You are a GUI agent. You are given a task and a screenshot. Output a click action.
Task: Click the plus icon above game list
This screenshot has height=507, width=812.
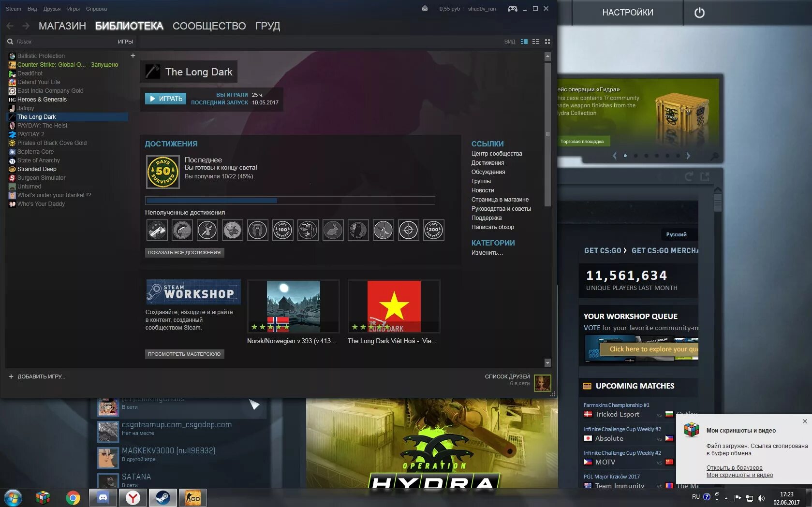click(x=133, y=56)
